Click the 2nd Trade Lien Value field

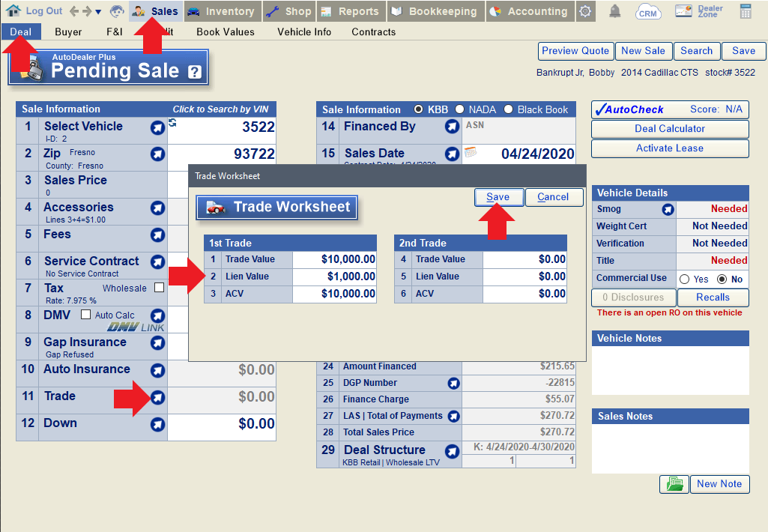click(524, 276)
